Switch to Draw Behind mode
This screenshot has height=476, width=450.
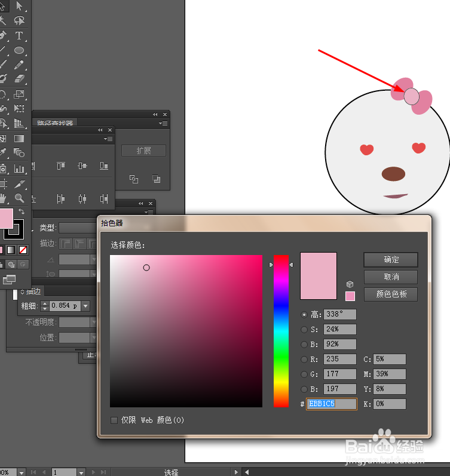click(11, 265)
